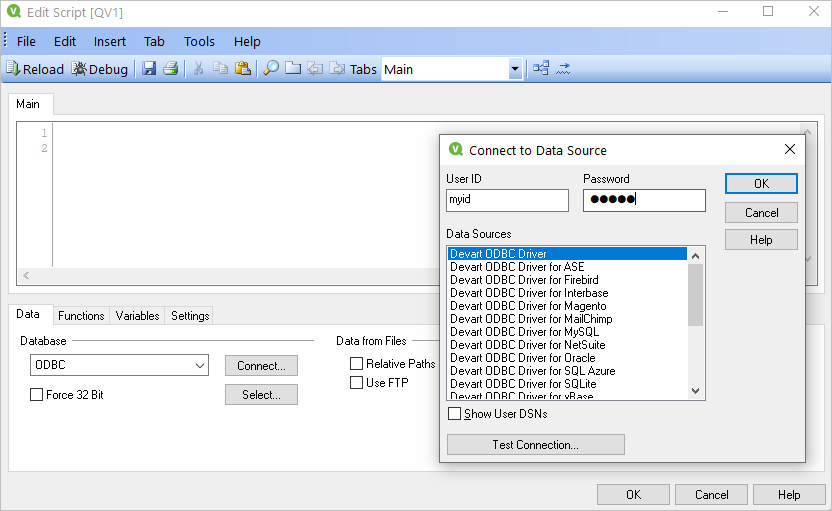
Task: Click the magnifier search icon in toolbar
Action: pyautogui.click(x=271, y=69)
